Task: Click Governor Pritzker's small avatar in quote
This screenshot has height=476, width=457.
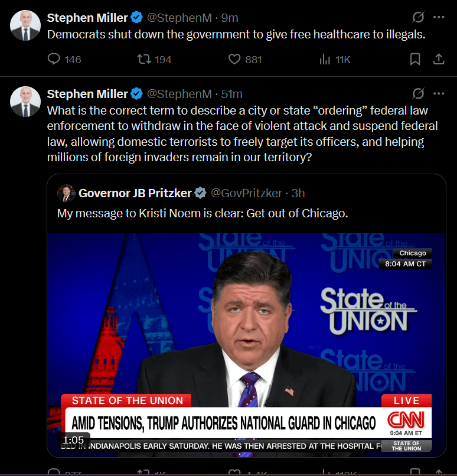Action: (x=66, y=193)
